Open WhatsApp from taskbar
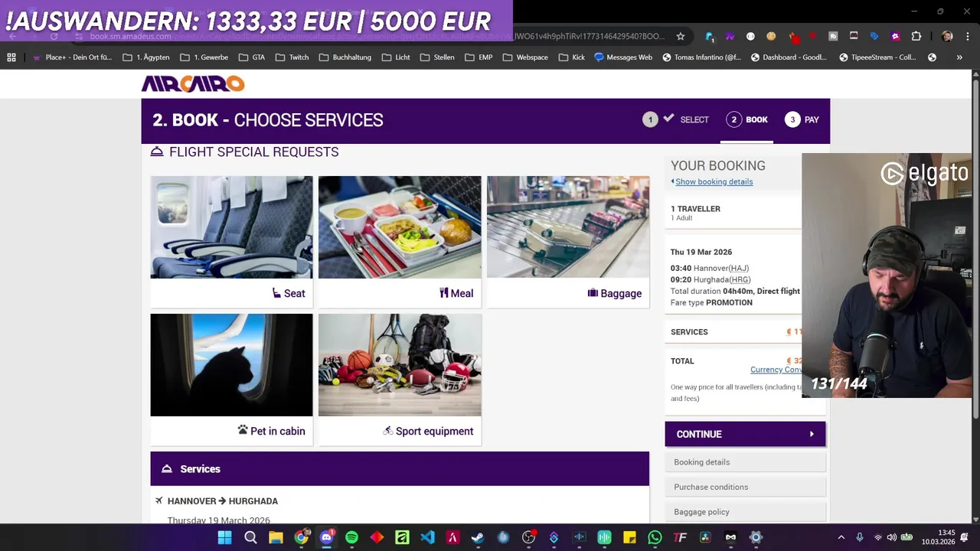This screenshot has width=980, height=551. [x=655, y=537]
